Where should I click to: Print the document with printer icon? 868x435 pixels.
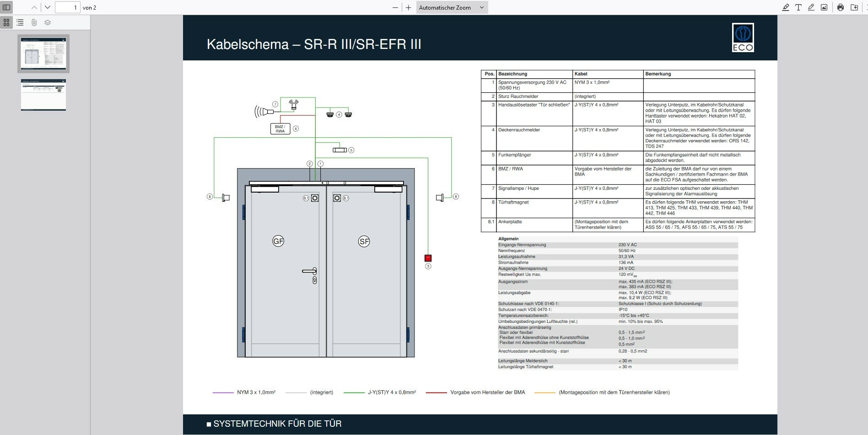[841, 7]
